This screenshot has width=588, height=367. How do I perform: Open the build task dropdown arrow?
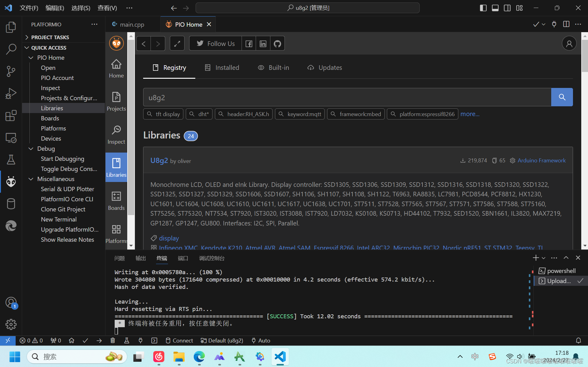tap(544, 25)
